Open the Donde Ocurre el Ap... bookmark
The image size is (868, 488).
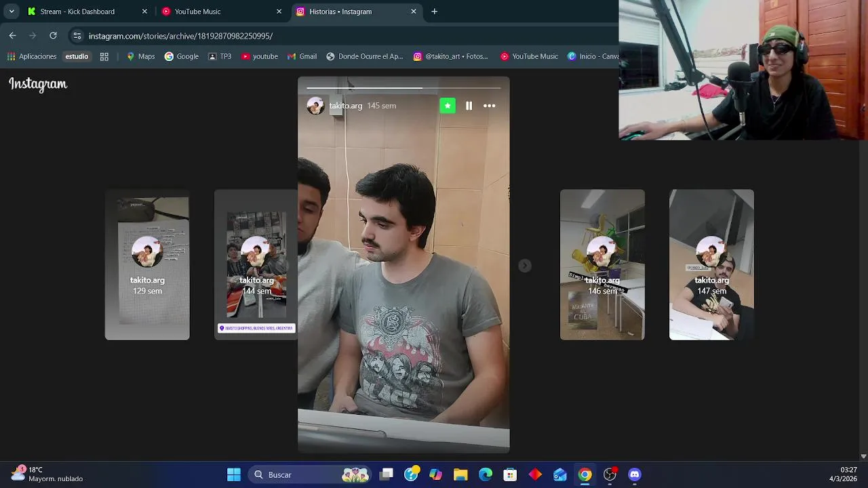[364, 56]
